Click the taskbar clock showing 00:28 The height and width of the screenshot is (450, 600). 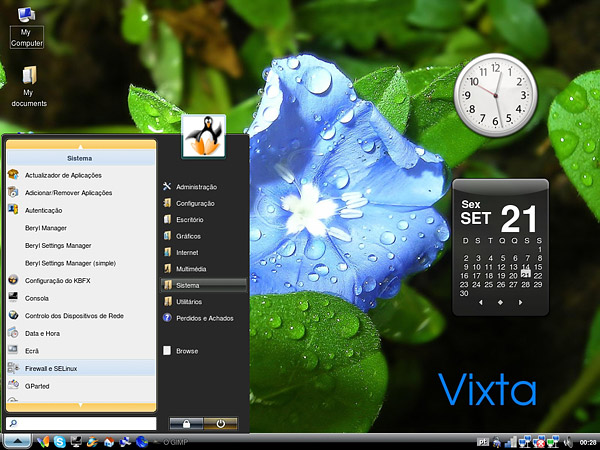click(x=588, y=442)
